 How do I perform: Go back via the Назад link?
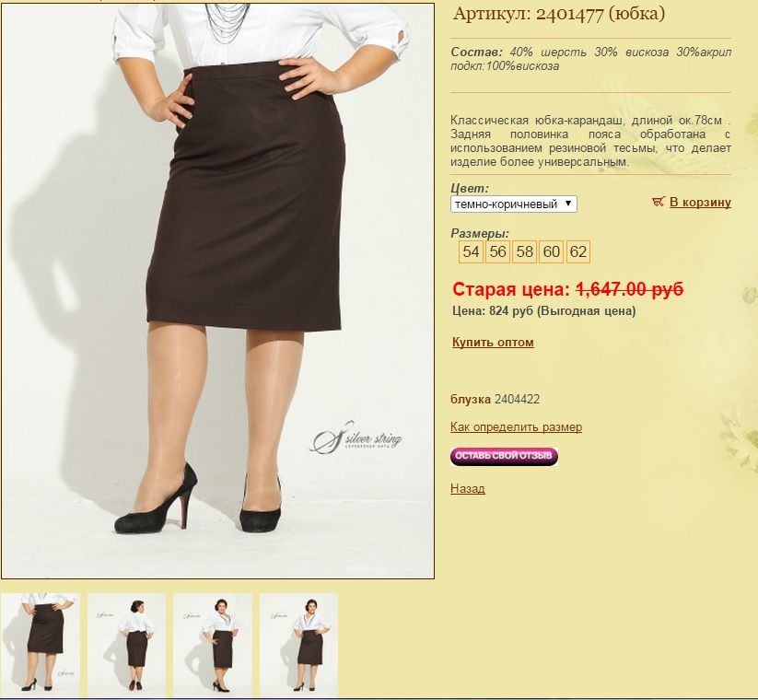[x=468, y=488]
